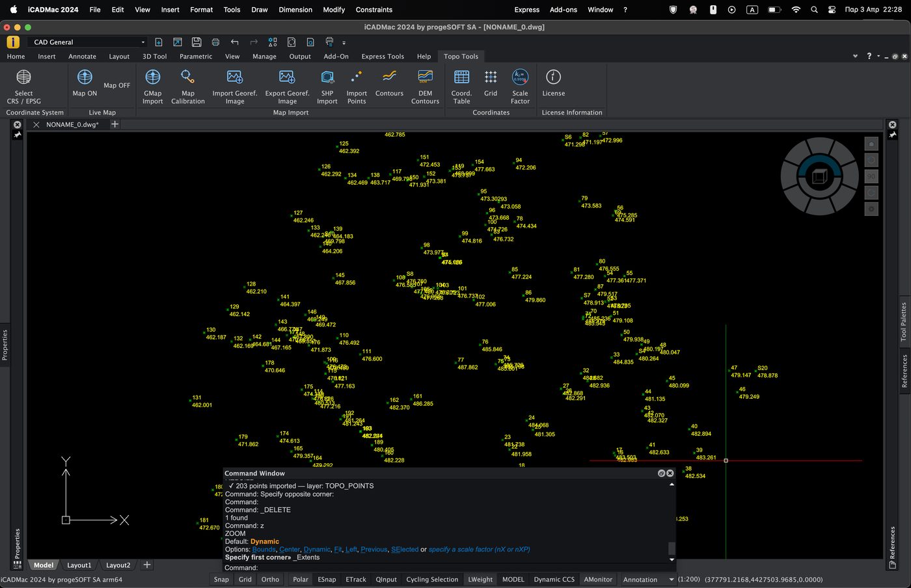Click the Fit zoom option link
Screen dimensions: 911x588
click(338, 550)
